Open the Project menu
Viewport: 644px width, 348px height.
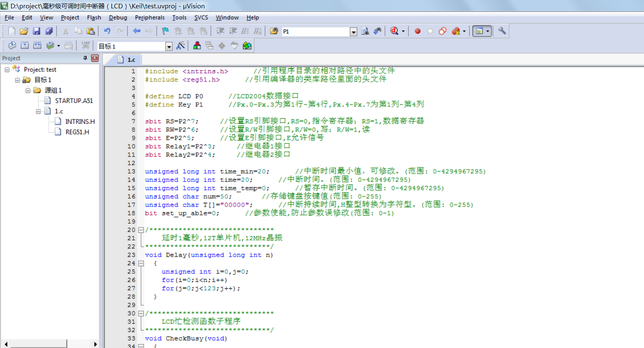pyautogui.click(x=70, y=18)
